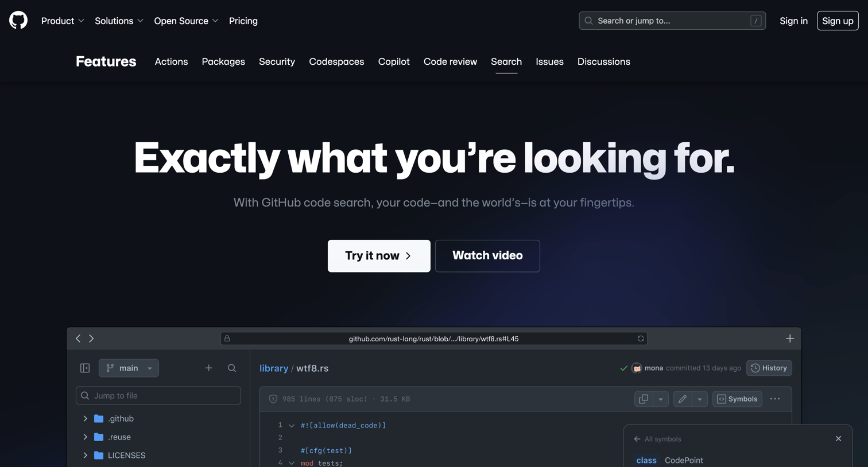The image size is (868, 467).
Task: Open the library breadcrumb link
Action: 274,368
